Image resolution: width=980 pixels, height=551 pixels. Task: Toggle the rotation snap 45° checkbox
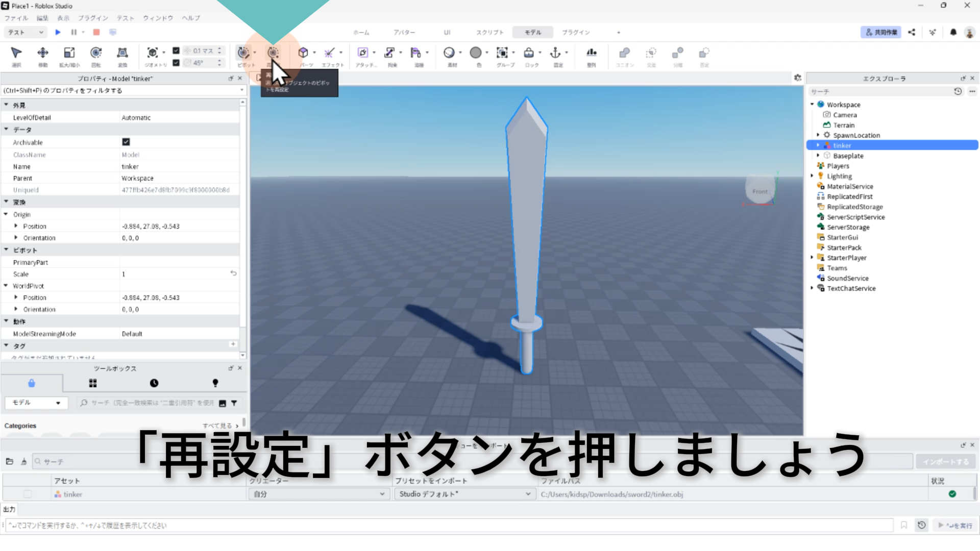click(176, 63)
